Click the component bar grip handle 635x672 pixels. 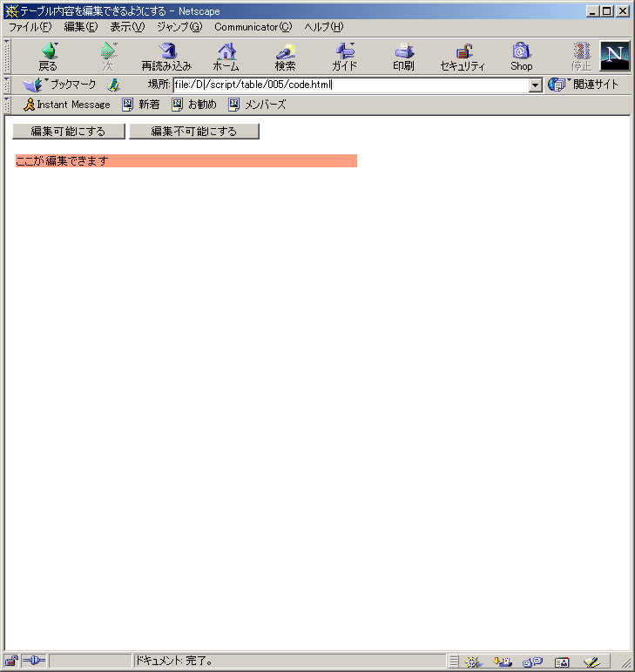[454, 662]
